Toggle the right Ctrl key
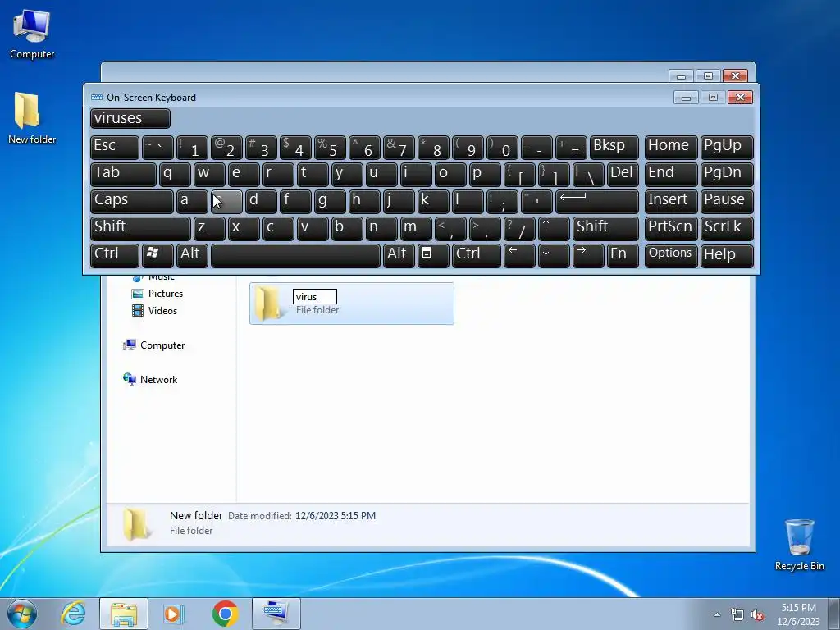The width and height of the screenshot is (840, 630). [x=477, y=255]
